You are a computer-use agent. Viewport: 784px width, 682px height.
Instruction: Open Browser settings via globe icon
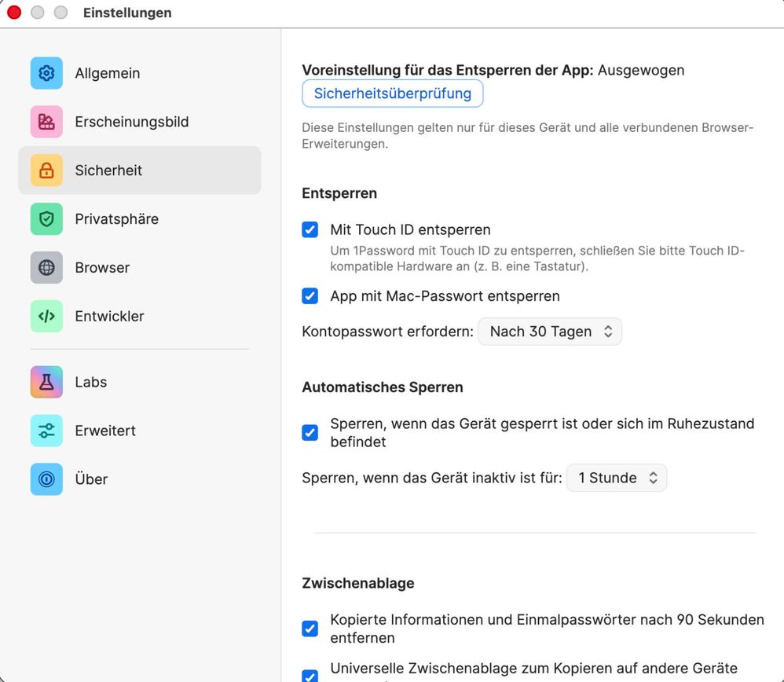46,268
